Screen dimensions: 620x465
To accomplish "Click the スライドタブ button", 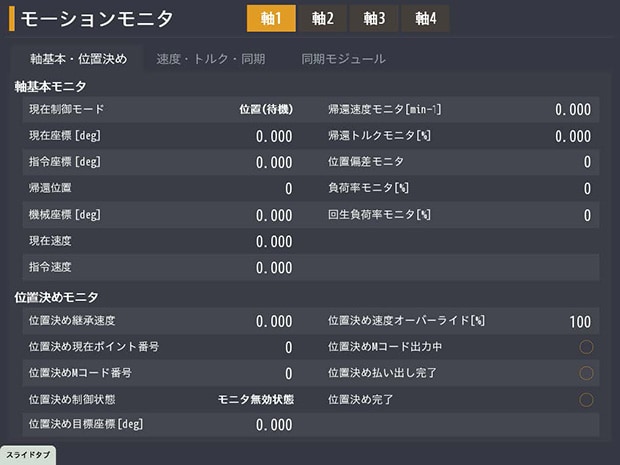I will pyautogui.click(x=27, y=456).
